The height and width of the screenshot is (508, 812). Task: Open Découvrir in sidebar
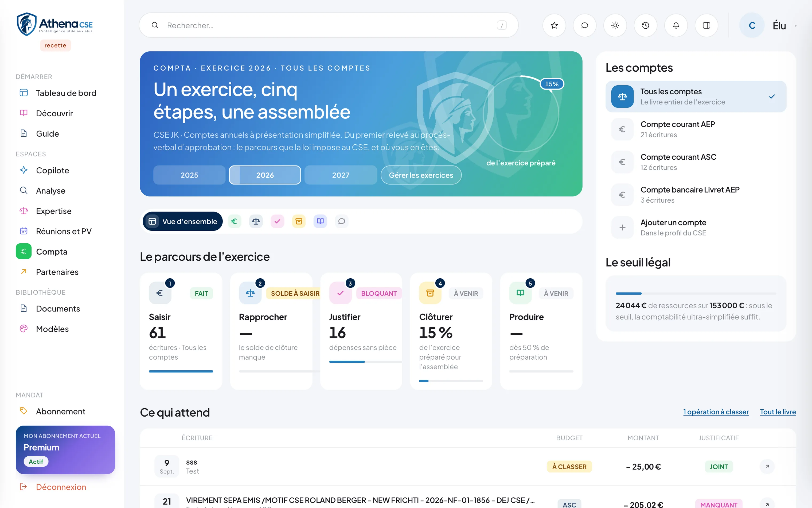click(x=65, y=113)
